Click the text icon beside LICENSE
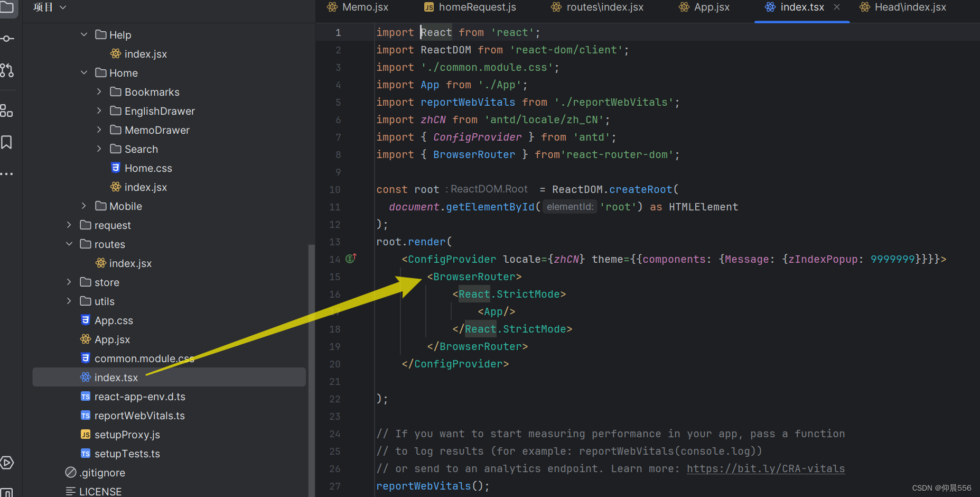Image resolution: width=980 pixels, height=497 pixels. pyautogui.click(x=71, y=491)
